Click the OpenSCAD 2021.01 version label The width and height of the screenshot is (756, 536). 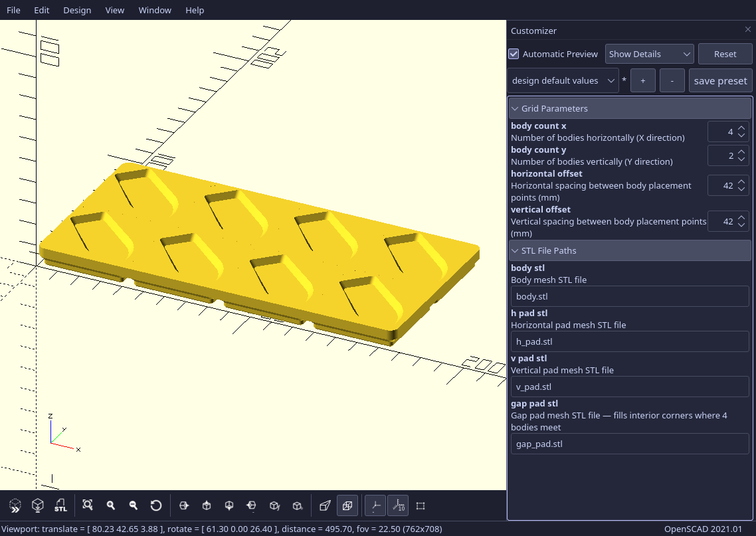[703, 529]
